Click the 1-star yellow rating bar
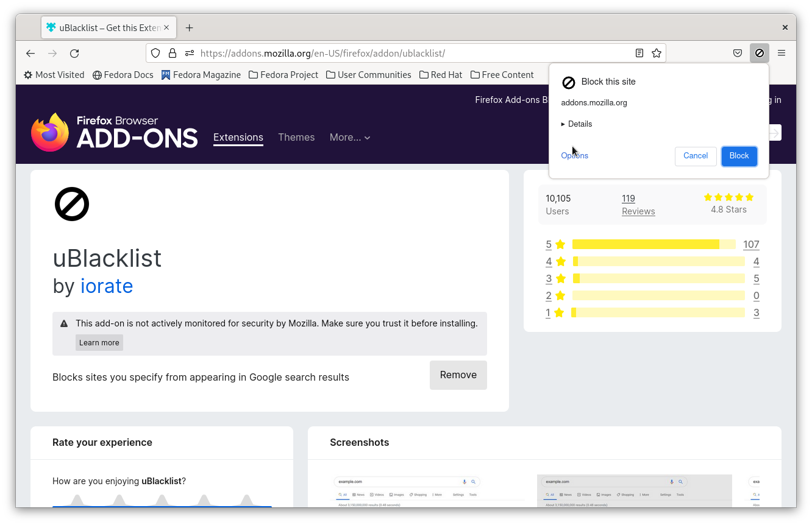Screen dimensions: 812x525 click(x=658, y=312)
